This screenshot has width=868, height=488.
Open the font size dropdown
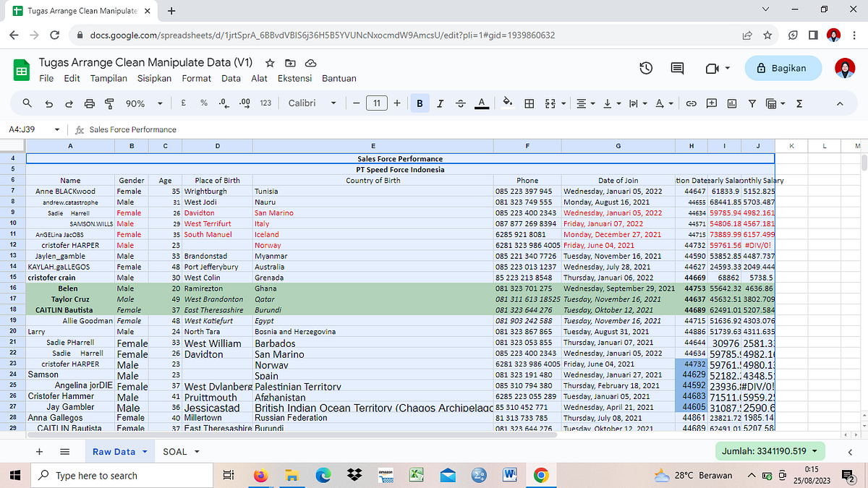coord(376,103)
